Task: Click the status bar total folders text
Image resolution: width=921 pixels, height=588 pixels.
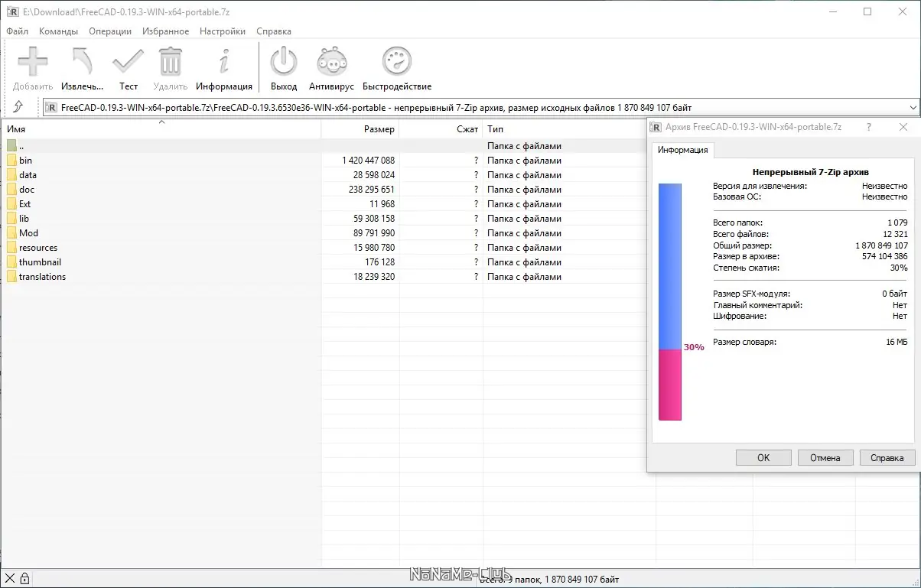Action: coord(549,579)
